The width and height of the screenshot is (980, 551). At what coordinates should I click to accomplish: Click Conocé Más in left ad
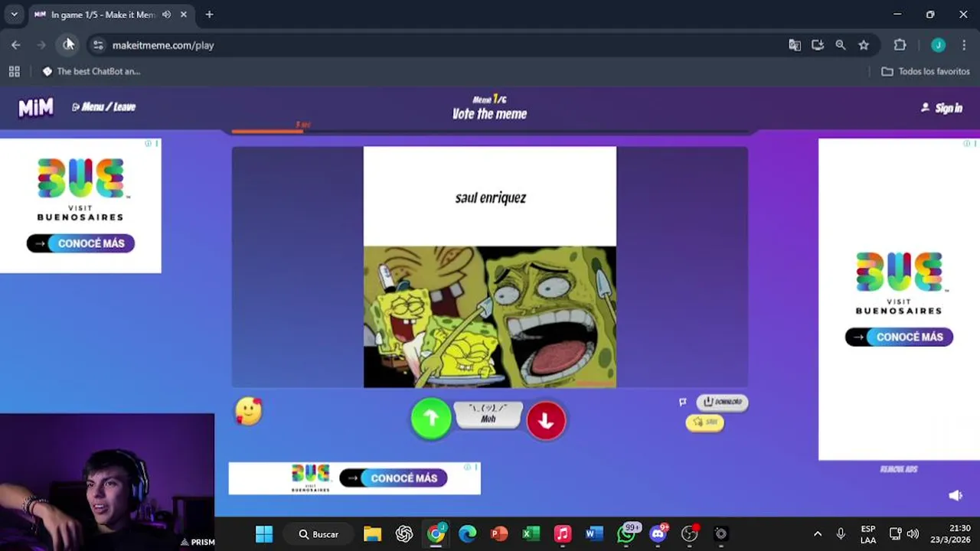click(x=80, y=243)
